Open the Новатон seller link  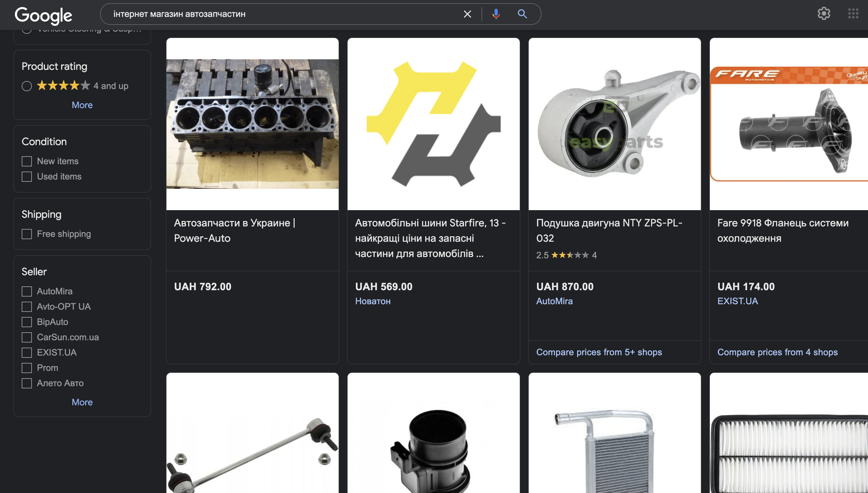(373, 301)
